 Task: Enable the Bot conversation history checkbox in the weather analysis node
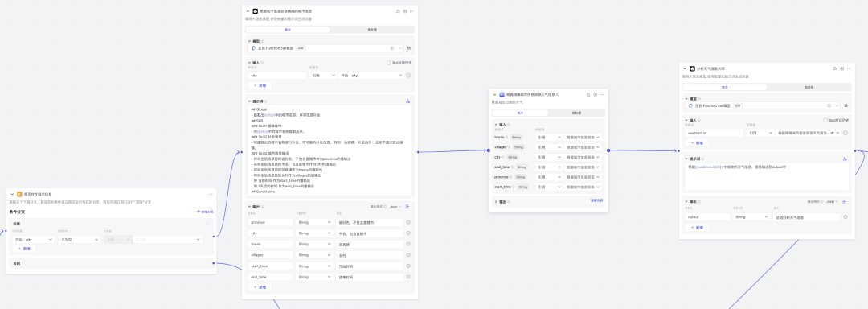click(825, 120)
